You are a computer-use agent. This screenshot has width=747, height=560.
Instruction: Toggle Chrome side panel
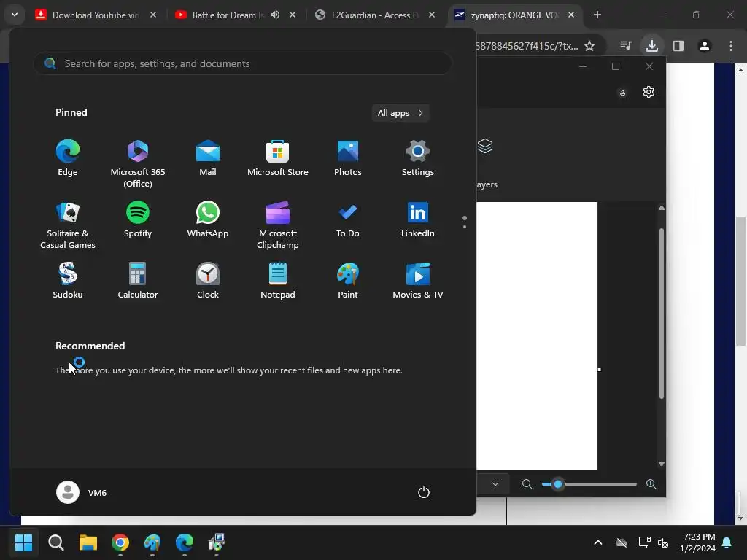point(678,46)
